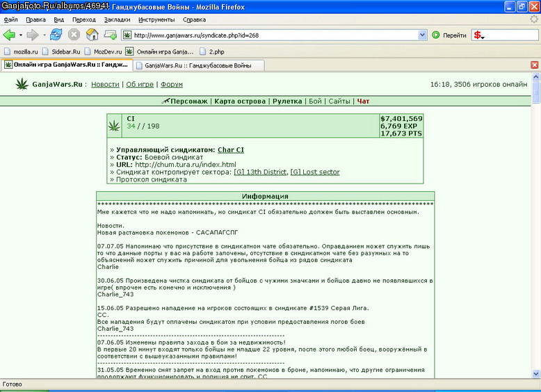Screen dimensions: 541x392
Task: Open the [G] Lost sector link
Action: coord(315,172)
